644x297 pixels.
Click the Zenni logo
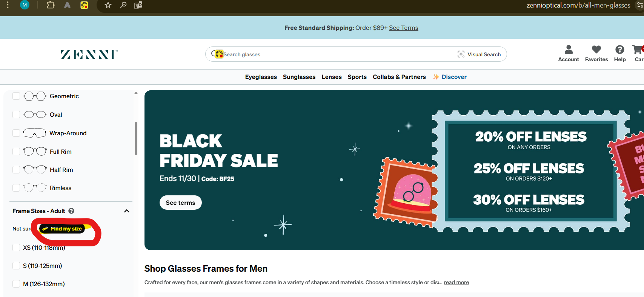click(x=89, y=54)
